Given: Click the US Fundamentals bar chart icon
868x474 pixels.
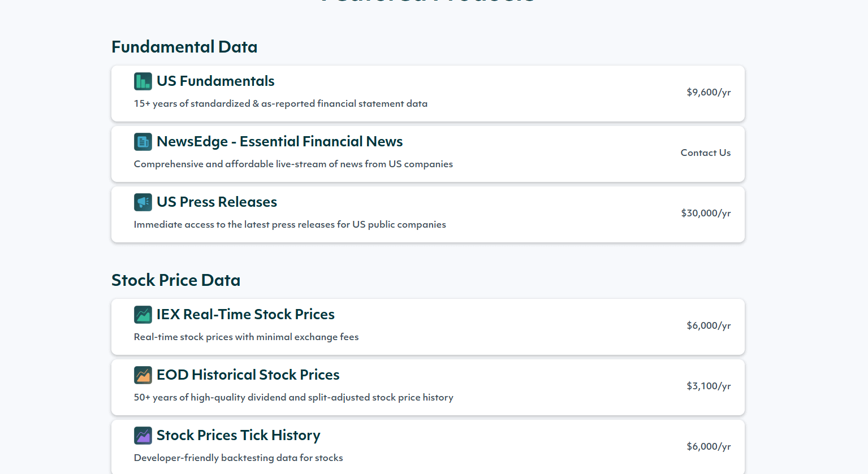Looking at the screenshot, I should point(143,81).
